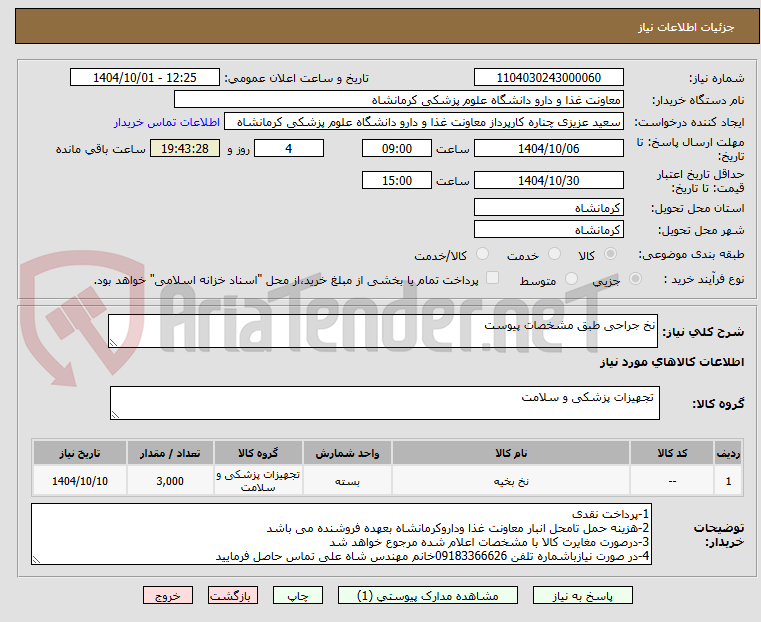Click the resize handle of goods group box
The image size is (761, 622).
coord(115,414)
